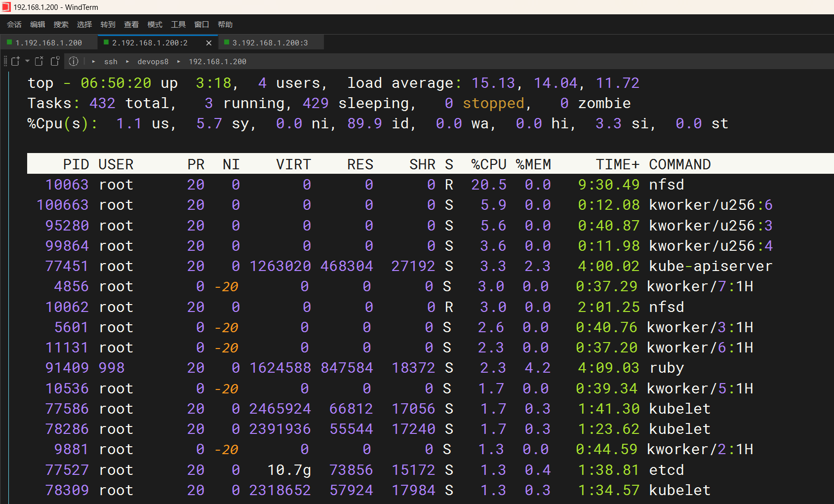Click the COMMAND column header

[x=680, y=164]
